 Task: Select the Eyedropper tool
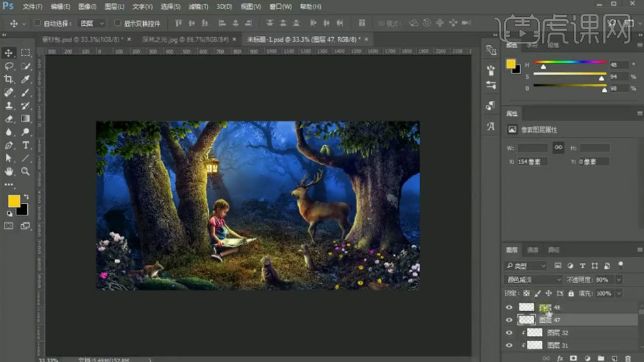coord(25,79)
